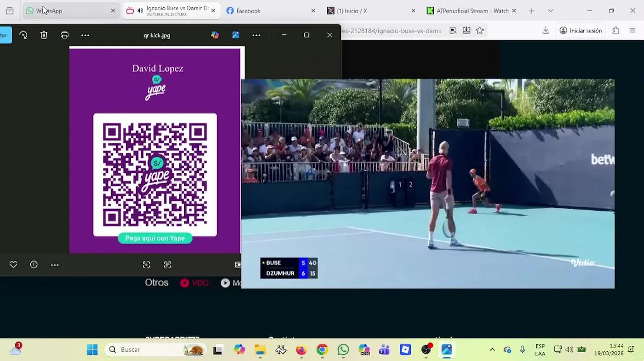Select the Otros category label
This screenshot has width=644, height=361.
[156, 283]
